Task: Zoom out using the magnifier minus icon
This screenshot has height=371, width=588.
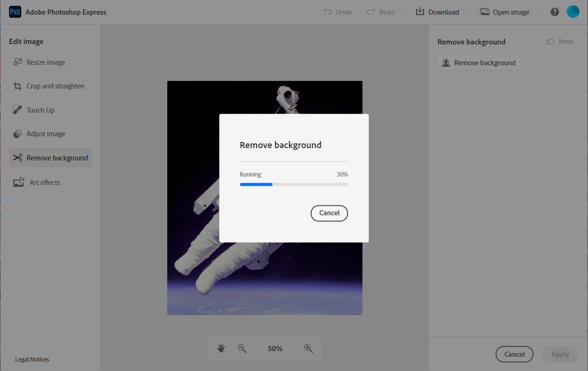Action: pyautogui.click(x=242, y=348)
